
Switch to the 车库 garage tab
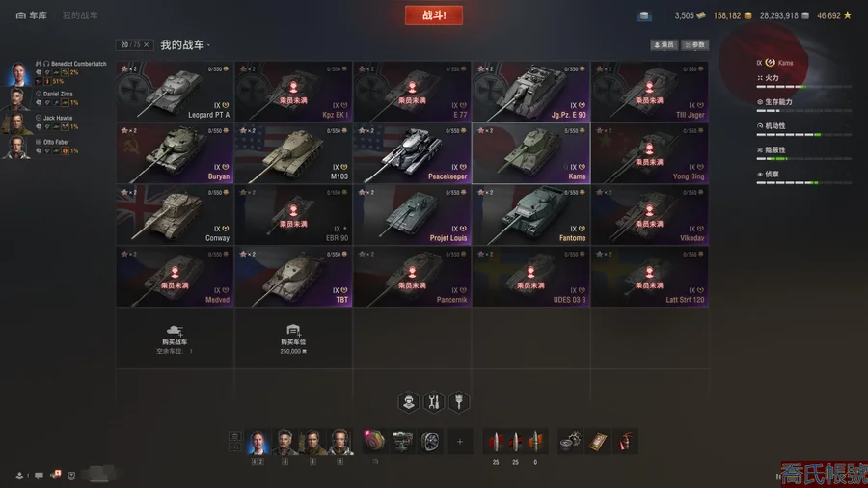(32, 15)
